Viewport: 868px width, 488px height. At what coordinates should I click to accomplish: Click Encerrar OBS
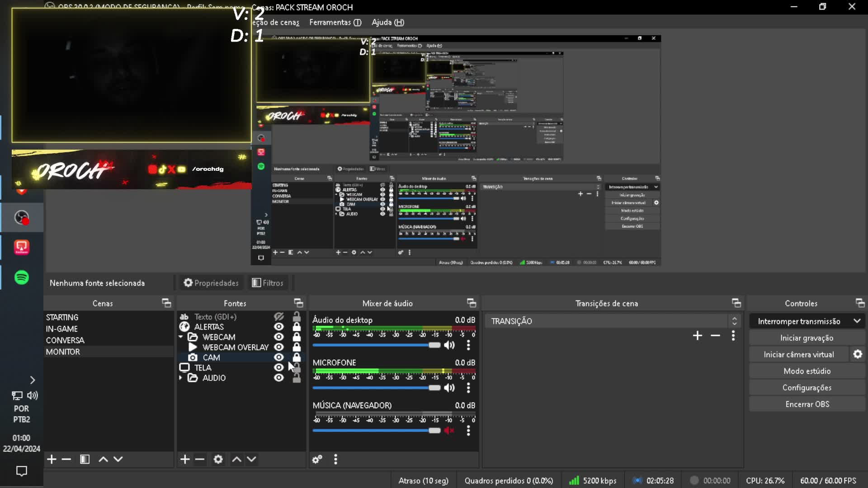coord(807,404)
